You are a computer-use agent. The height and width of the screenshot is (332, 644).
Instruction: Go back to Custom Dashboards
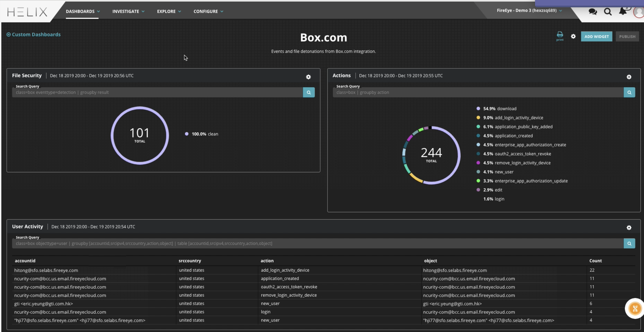pyautogui.click(x=33, y=34)
